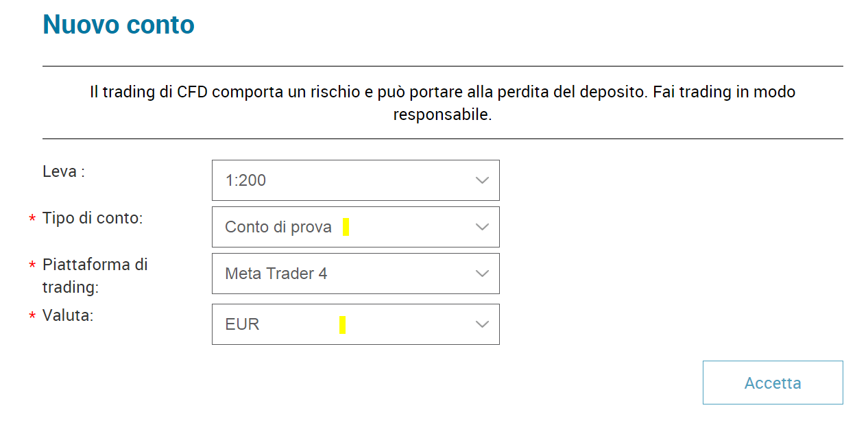
Task: Click the yellow marker in the Valuta field
Action: pos(342,325)
